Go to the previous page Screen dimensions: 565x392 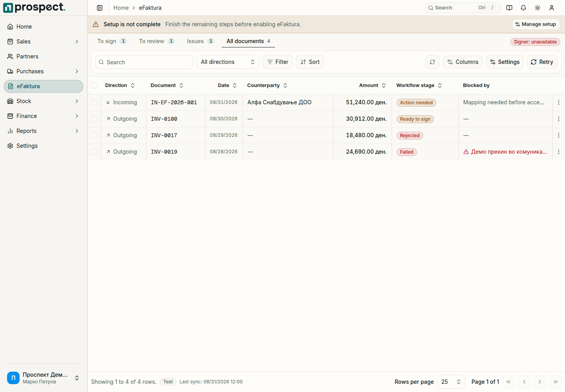tap(524, 382)
